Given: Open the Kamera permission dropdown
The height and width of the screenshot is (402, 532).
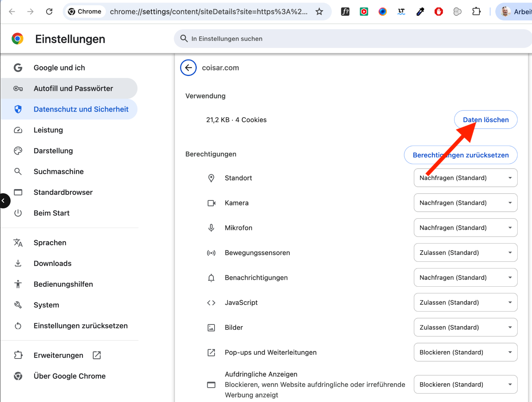Looking at the screenshot, I should click(x=466, y=203).
